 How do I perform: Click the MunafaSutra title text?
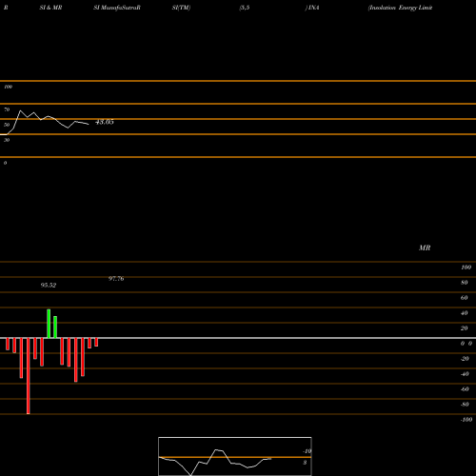pyautogui.click(x=119, y=8)
